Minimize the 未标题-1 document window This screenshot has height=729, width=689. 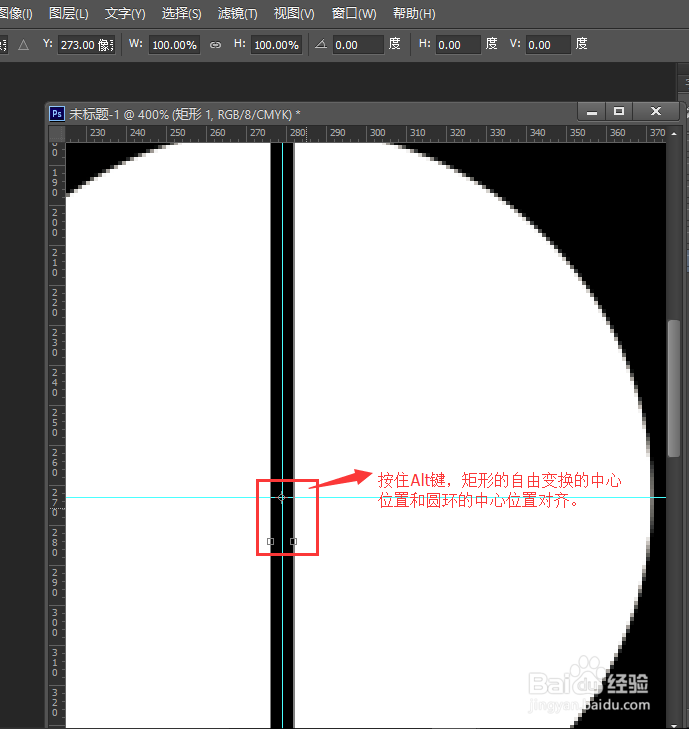tap(591, 112)
